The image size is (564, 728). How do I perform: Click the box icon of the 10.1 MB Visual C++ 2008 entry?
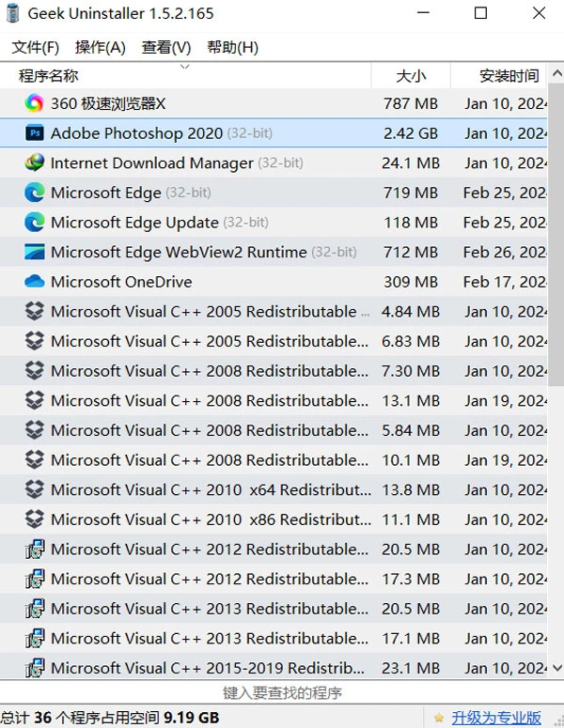[35, 459]
